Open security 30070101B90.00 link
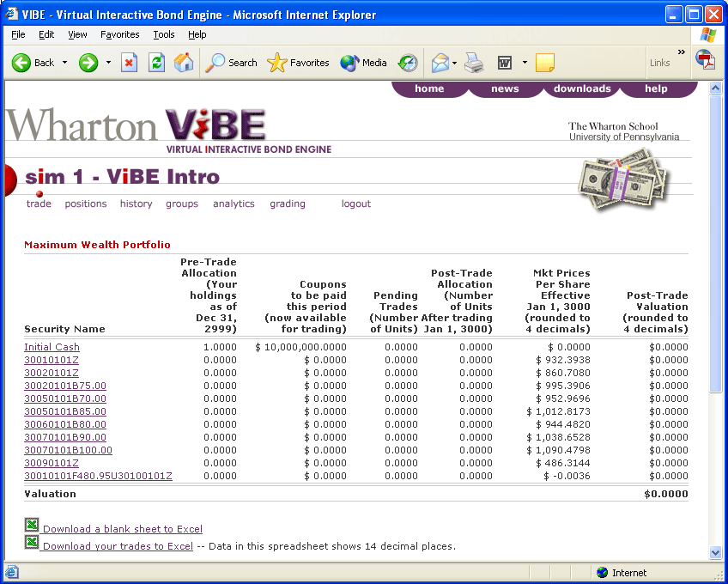The height and width of the screenshot is (584, 728). 65,437
